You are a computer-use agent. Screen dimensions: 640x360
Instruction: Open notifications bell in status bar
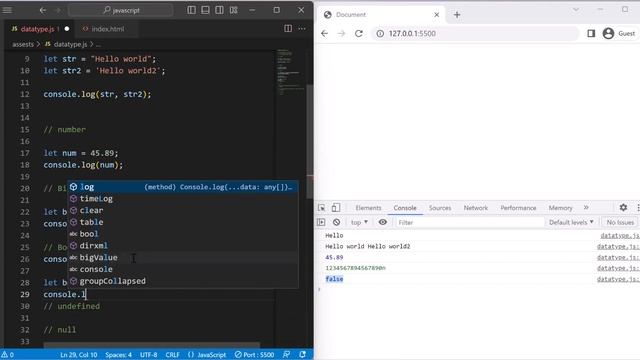[302, 355]
